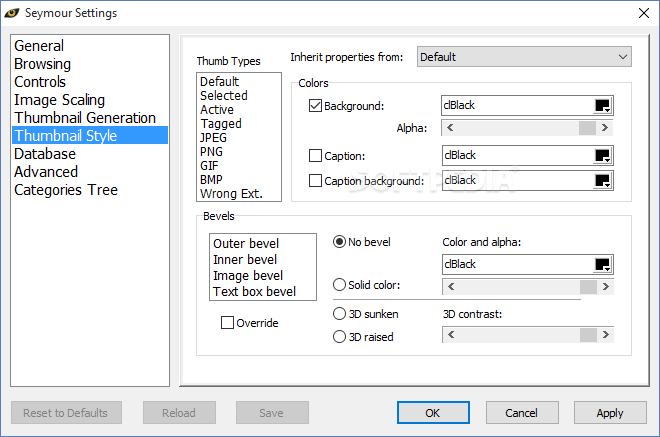
Task: Click the 3D contrast slider thumb
Action: [588, 335]
